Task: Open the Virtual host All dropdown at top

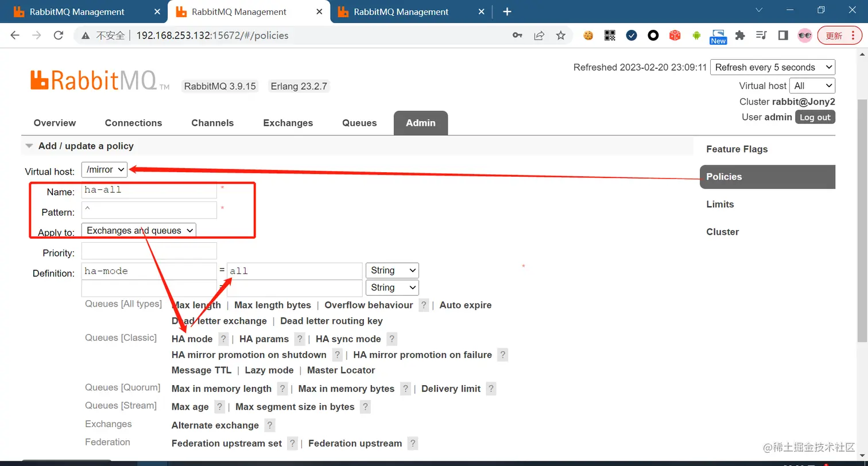Action: pos(812,86)
